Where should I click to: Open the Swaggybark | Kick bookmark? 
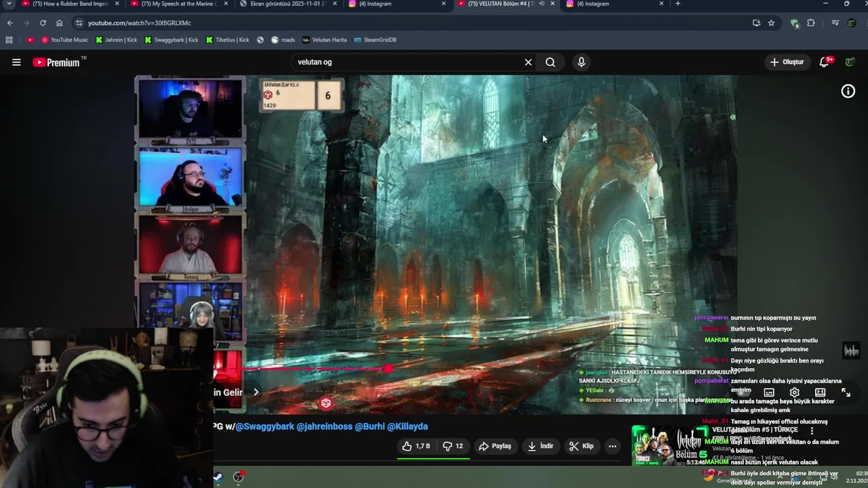(x=172, y=40)
